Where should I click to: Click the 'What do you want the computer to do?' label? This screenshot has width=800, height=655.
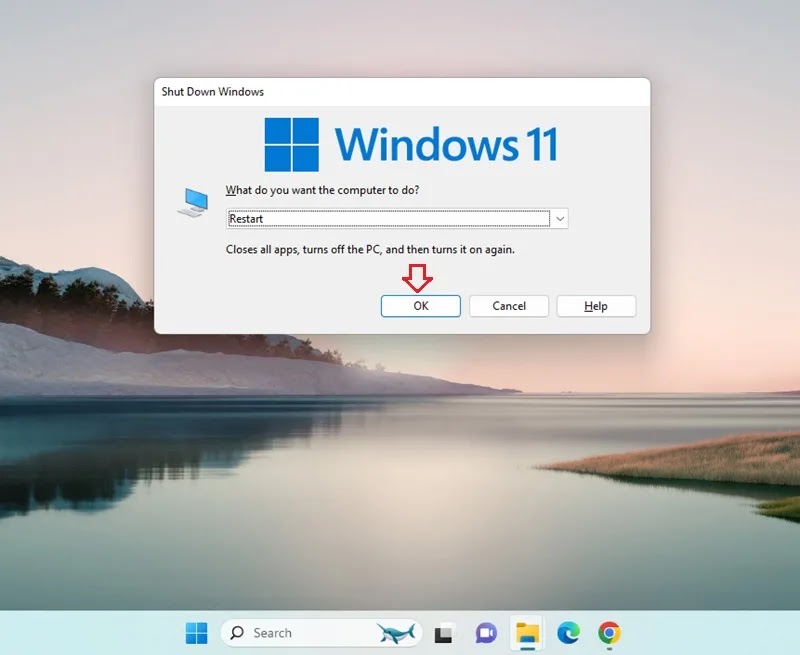point(322,190)
